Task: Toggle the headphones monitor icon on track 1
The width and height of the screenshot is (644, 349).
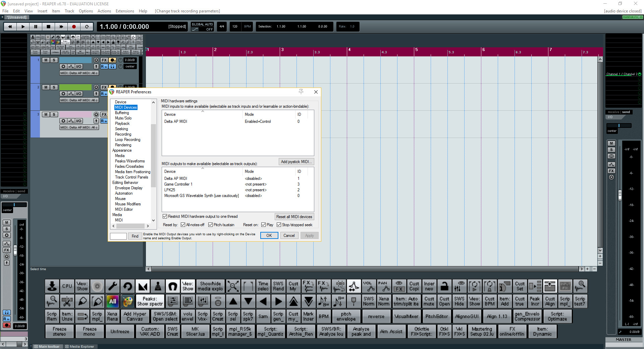Action: click(x=112, y=66)
